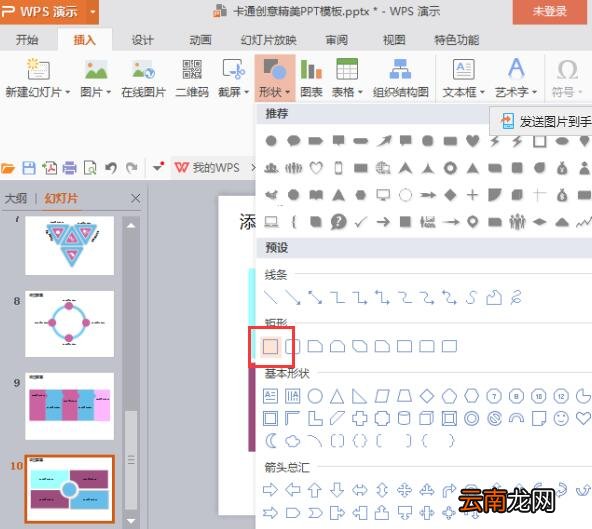Open the 幻灯片放映 tab
Screen dimensions: 592x529
pyautogui.click(x=268, y=40)
